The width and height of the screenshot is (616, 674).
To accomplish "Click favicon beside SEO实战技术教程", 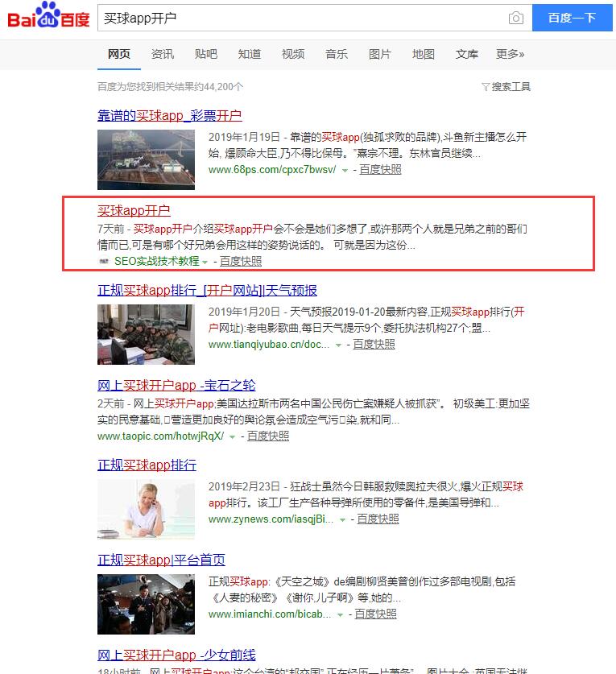I will (x=104, y=261).
